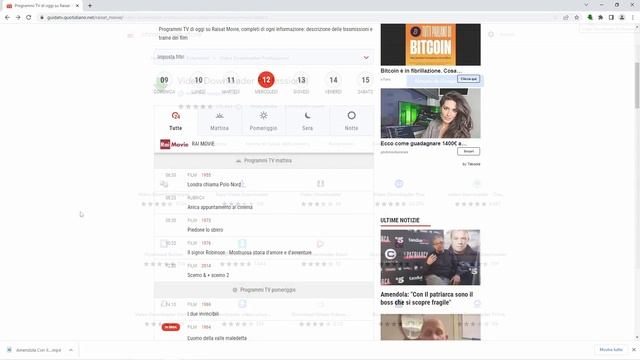Screen dimensions: 640x360
Task: Click the address bar URL field
Action: 298,18
